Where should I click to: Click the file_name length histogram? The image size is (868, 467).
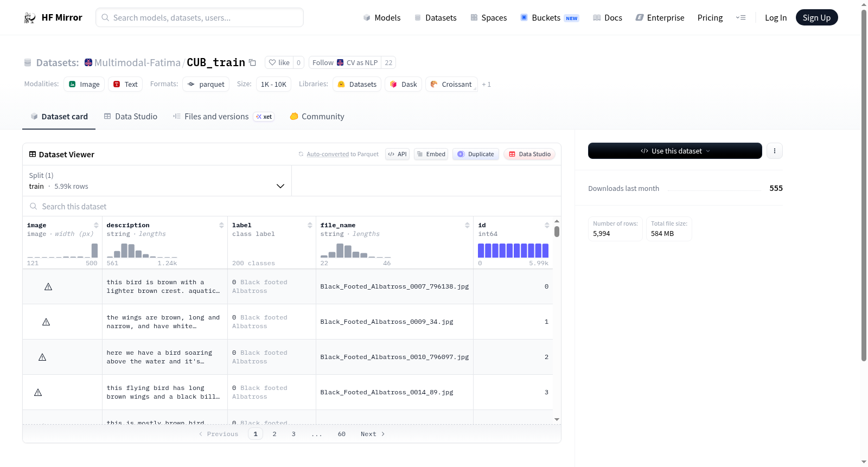click(x=356, y=251)
